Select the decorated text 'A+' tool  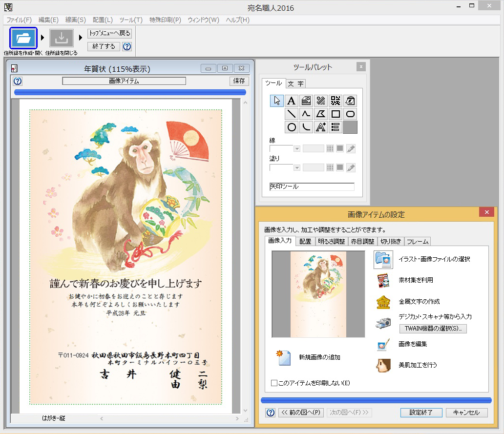[x=321, y=127]
